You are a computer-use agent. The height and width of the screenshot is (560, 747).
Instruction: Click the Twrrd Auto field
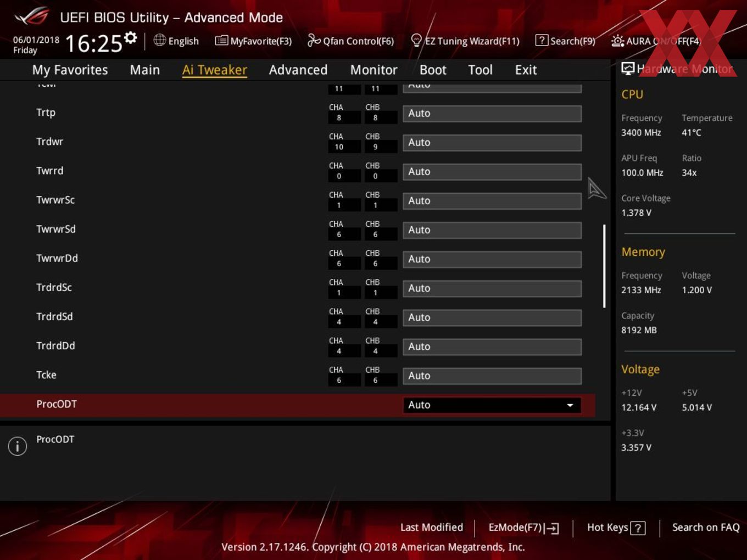point(492,172)
